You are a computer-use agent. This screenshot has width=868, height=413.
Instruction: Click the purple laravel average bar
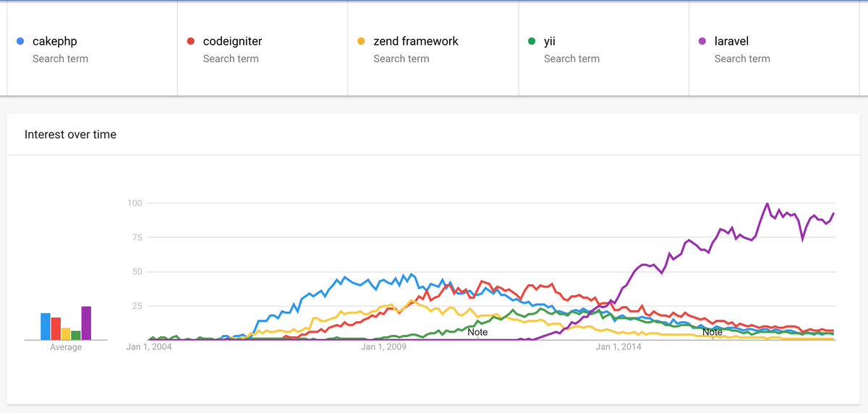click(86, 323)
